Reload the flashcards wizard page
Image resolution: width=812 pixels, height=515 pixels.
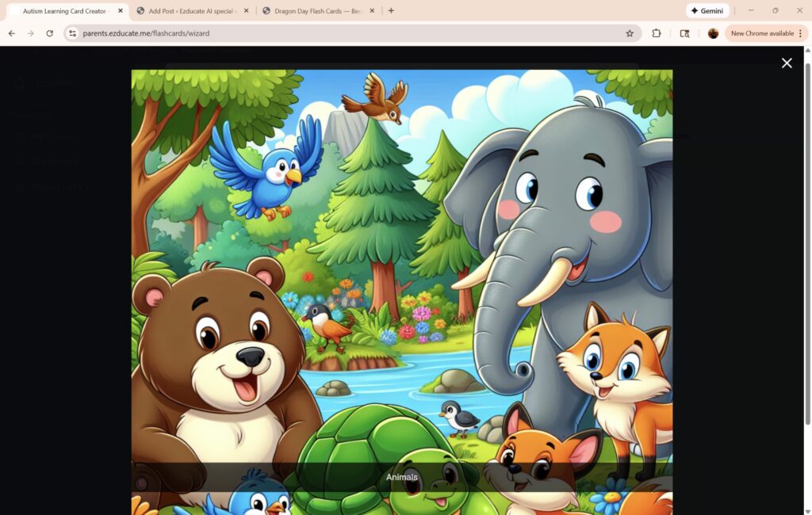(49, 33)
